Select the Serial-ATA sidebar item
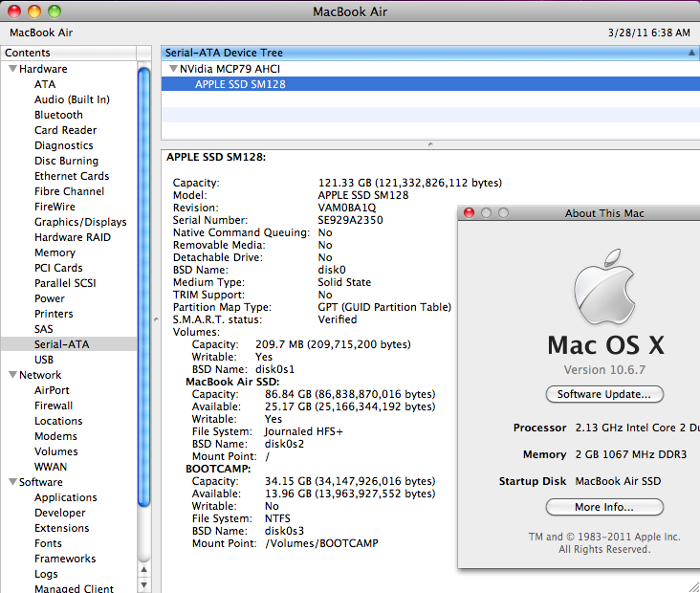The image size is (700, 593). [x=69, y=344]
